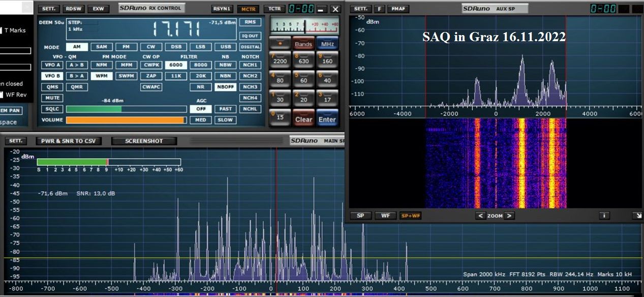Switch AUX SP to SP view
This screenshot has width=644, height=297.
[360, 216]
